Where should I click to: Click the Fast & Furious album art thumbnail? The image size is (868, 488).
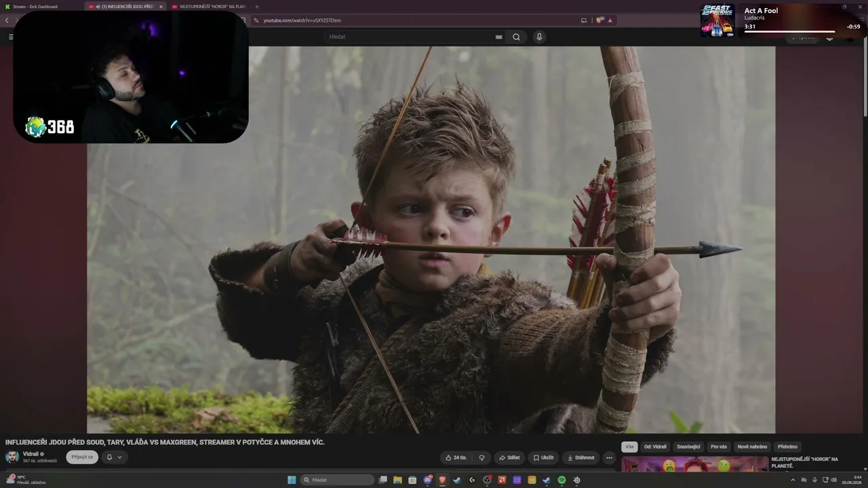tap(717, 20)
